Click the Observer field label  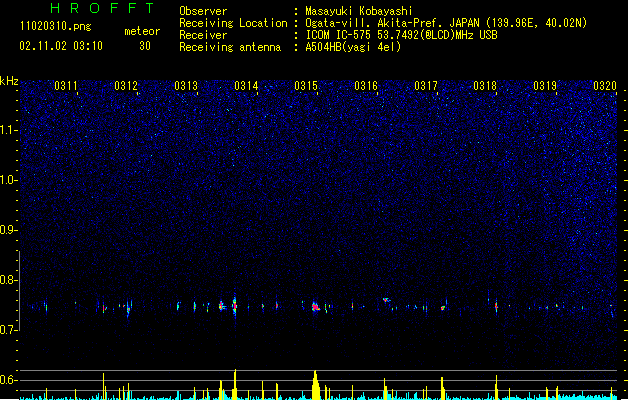[203, 11]
